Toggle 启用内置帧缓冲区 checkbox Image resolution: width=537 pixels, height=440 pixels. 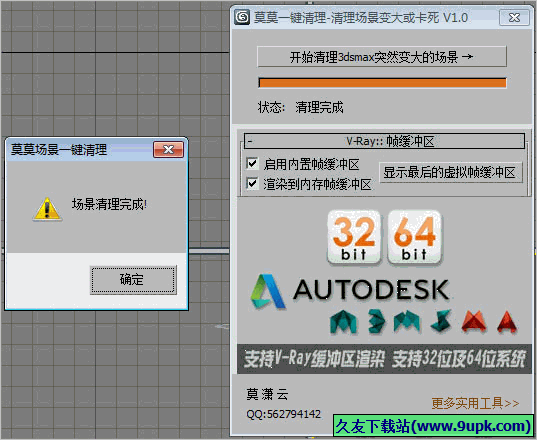[252, 164]
